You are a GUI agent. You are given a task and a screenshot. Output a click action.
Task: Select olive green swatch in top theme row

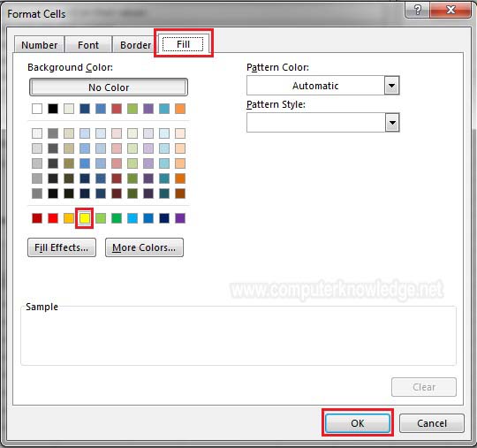132,109
